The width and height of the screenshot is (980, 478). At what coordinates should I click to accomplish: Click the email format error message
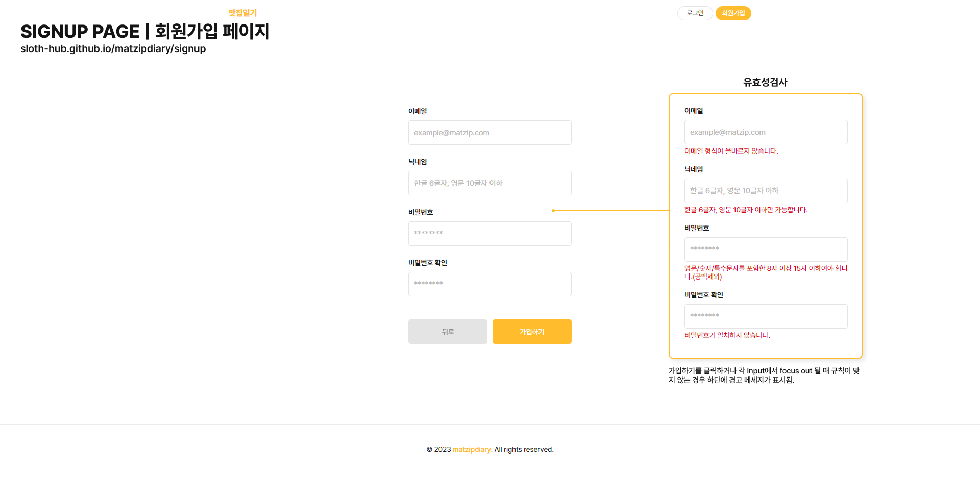pos(731,151)
